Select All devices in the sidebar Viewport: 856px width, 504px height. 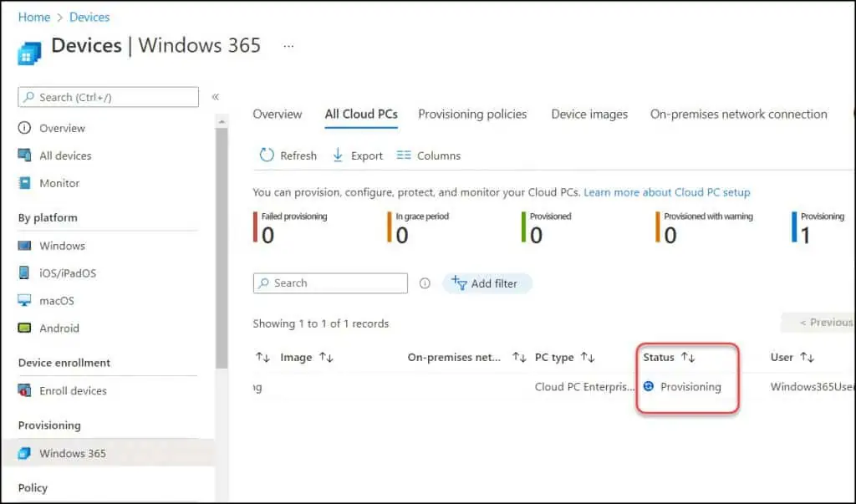pos(65,155)
